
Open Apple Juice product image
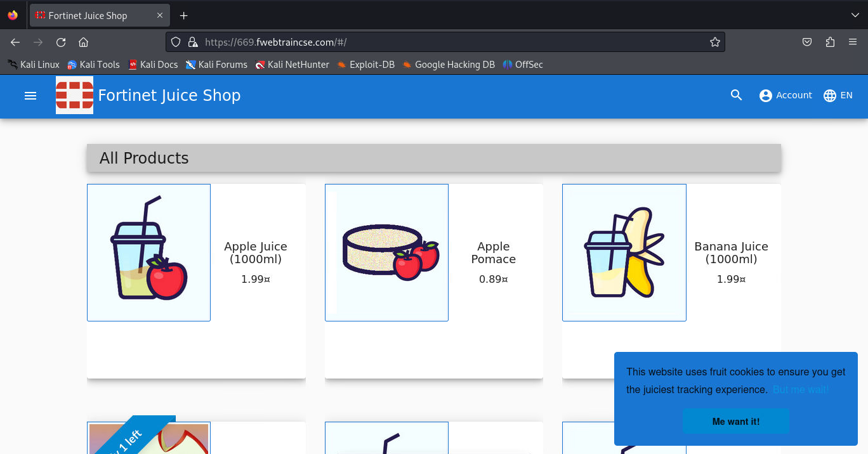pyautogui.click(x=148, y=252)
